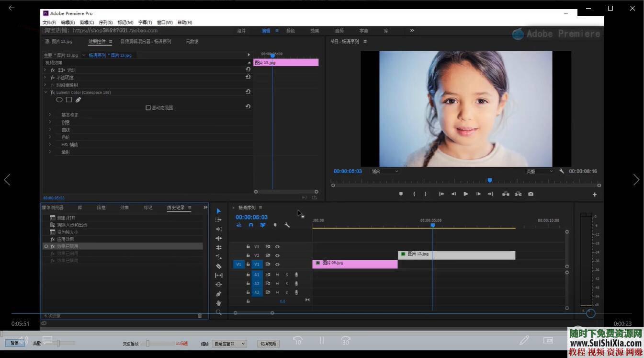Toggle V3 track eye visibility
The image size is (644, 358).
pyautogui.click(x=277, y=247)
